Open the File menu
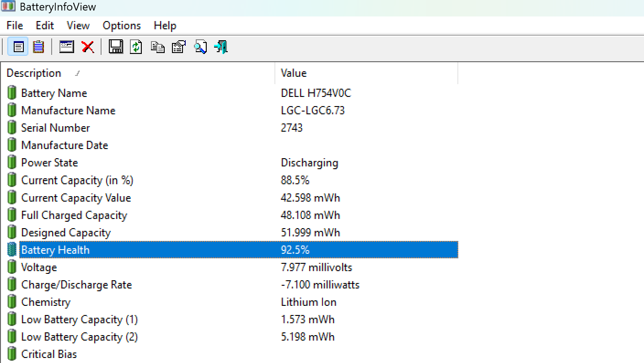The image size is (644, 363). tap(15, 26)
